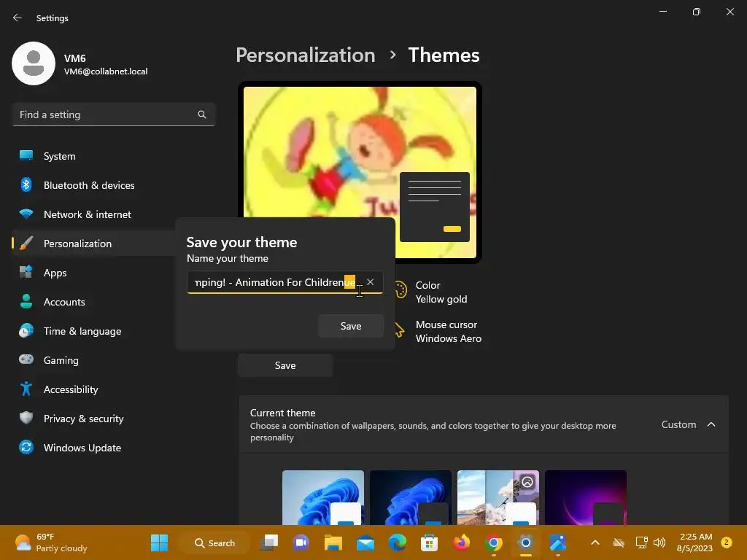
Task: Open Task View on the taskbar
Action: click(x=270, y=542)
